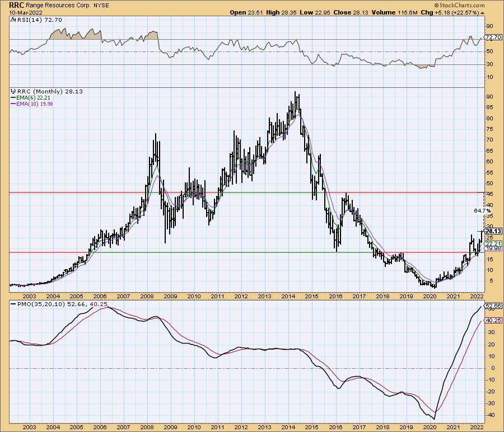Click the RRC ticker symbol title

click(16, 5)
